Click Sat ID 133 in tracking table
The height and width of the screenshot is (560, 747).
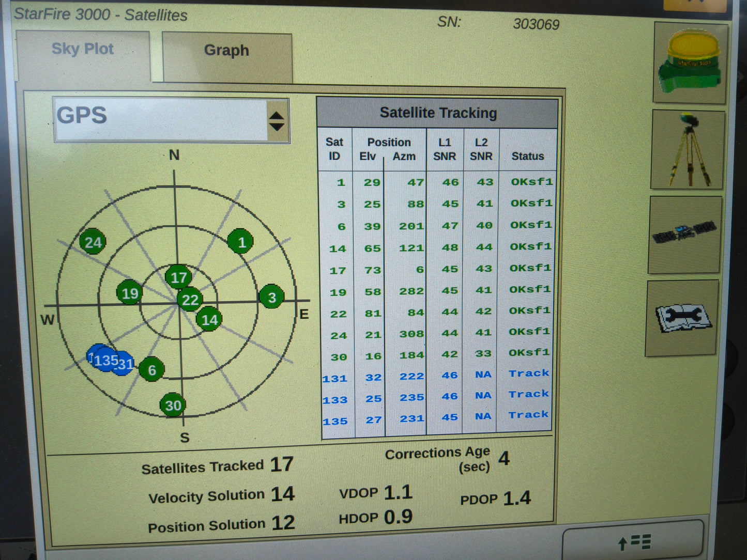coord(335,400)
